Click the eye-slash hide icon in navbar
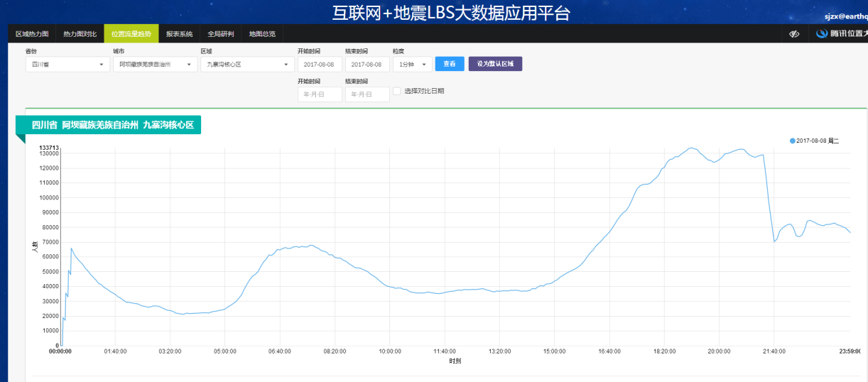Screen dimensions: 868x382 [x=795, y=34]
